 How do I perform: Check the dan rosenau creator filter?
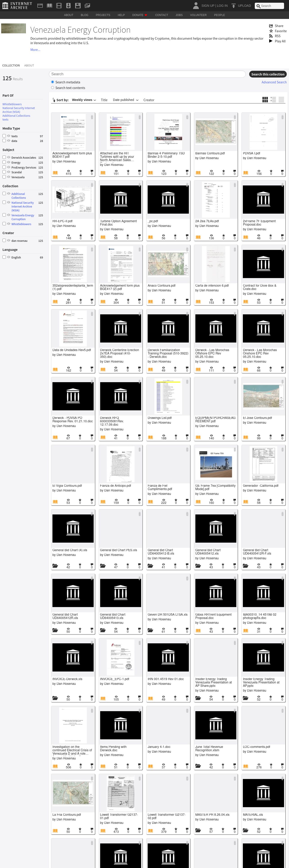(x=4, y=240)
